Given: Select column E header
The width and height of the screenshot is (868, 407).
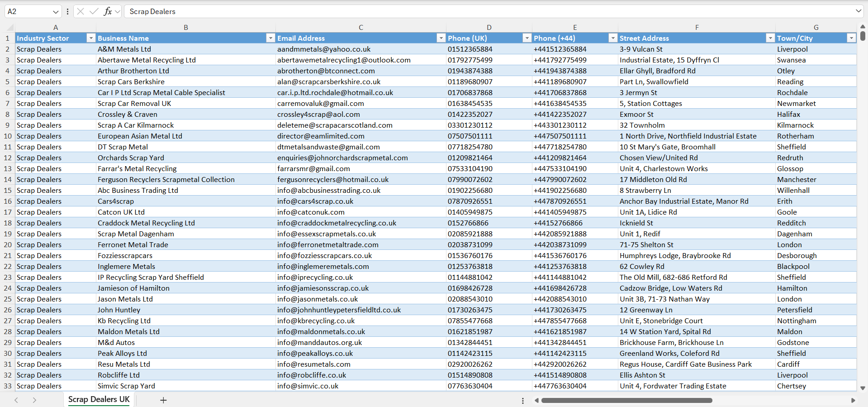Looking at the screenshot, I should (x=575, y=28).
